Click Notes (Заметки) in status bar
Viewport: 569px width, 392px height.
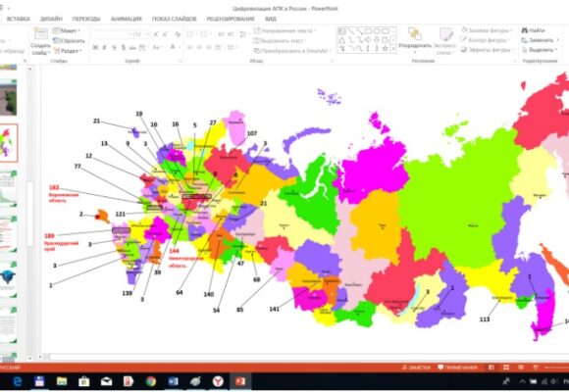click(416, 367)
